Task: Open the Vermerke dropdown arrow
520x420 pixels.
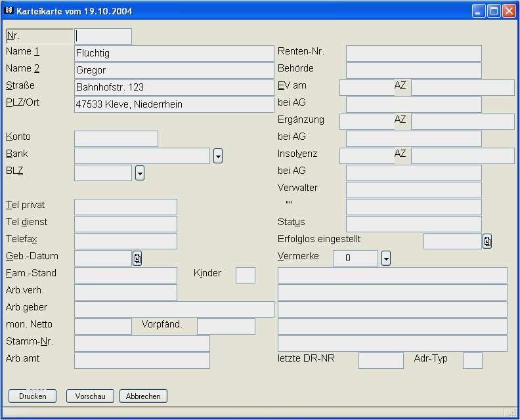Action: (385, 259)
